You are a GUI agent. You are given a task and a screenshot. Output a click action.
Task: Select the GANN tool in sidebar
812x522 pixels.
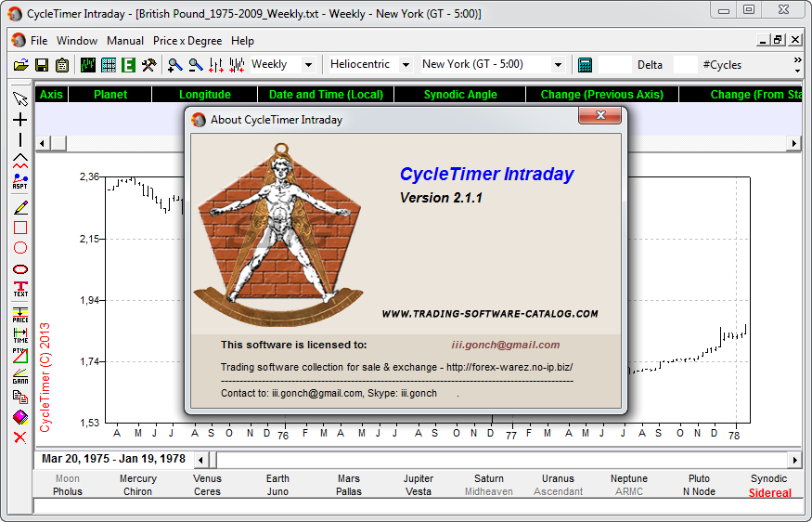pos(20,376)
